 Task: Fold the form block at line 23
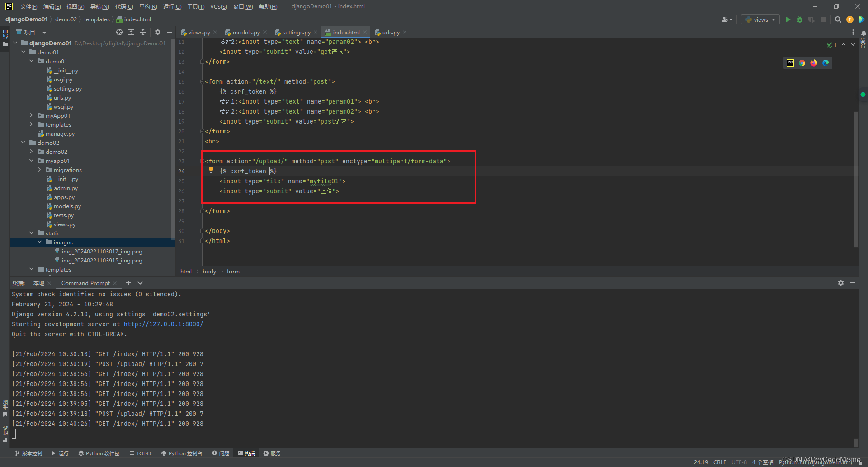(202, 162)
